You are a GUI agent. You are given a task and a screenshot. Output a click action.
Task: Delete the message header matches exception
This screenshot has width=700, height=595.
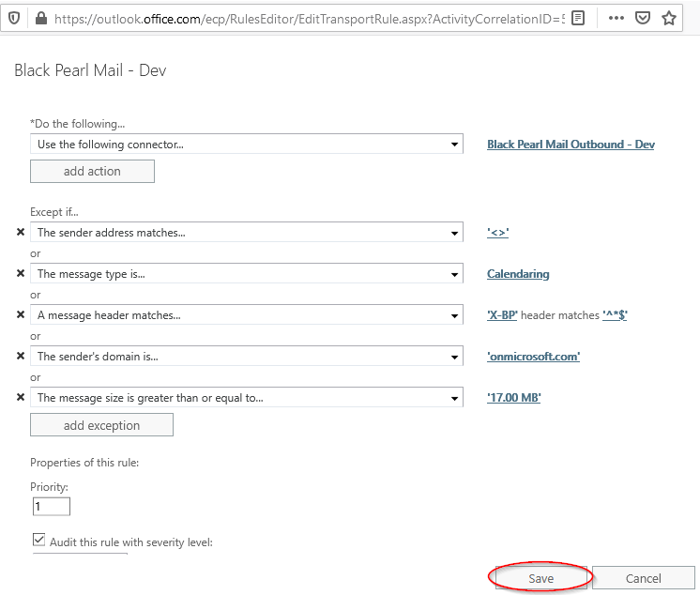coord(21,315)
